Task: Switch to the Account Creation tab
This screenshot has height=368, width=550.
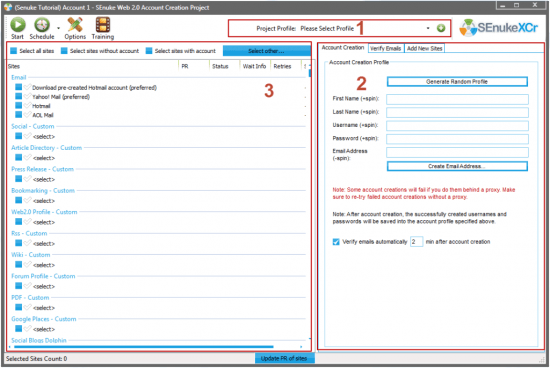Action: 343,48
